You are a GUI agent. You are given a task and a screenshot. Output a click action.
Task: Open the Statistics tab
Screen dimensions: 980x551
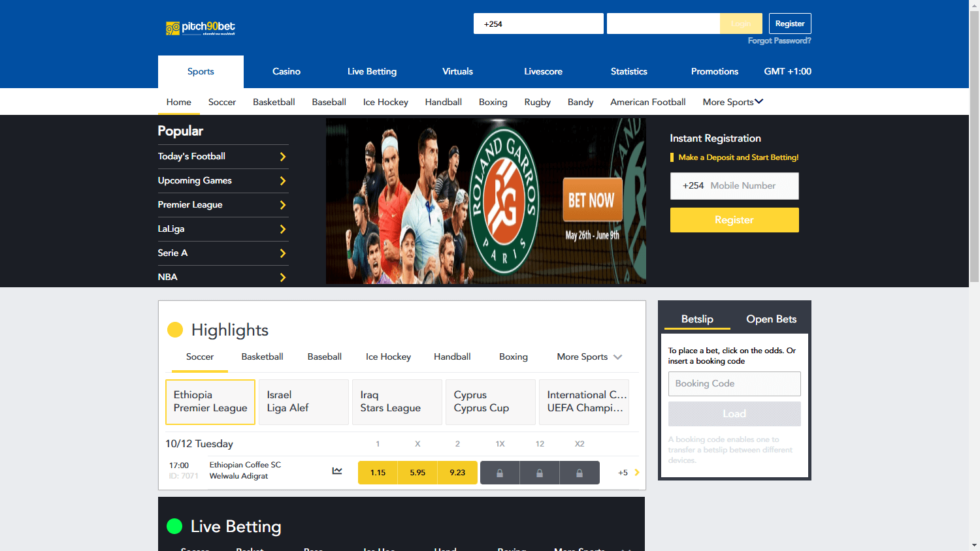tap(629, 72)
